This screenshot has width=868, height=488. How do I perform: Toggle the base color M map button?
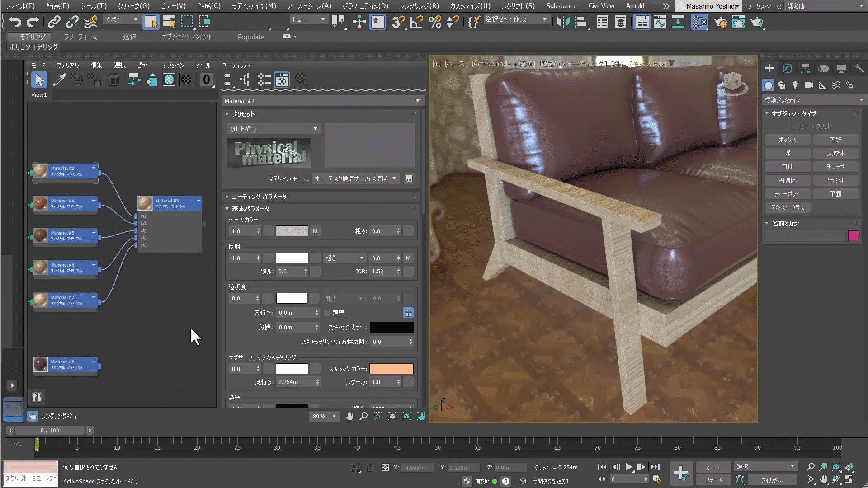(x=315, y=231)
